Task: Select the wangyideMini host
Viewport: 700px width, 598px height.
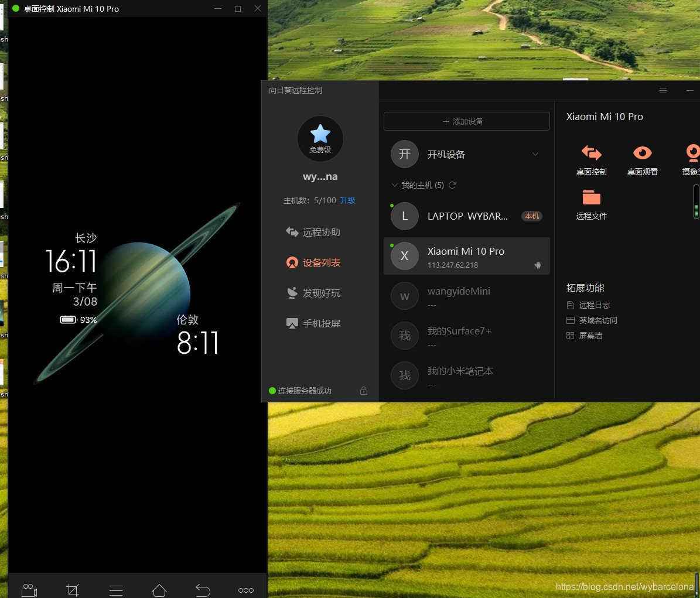Action: [466, 295]
